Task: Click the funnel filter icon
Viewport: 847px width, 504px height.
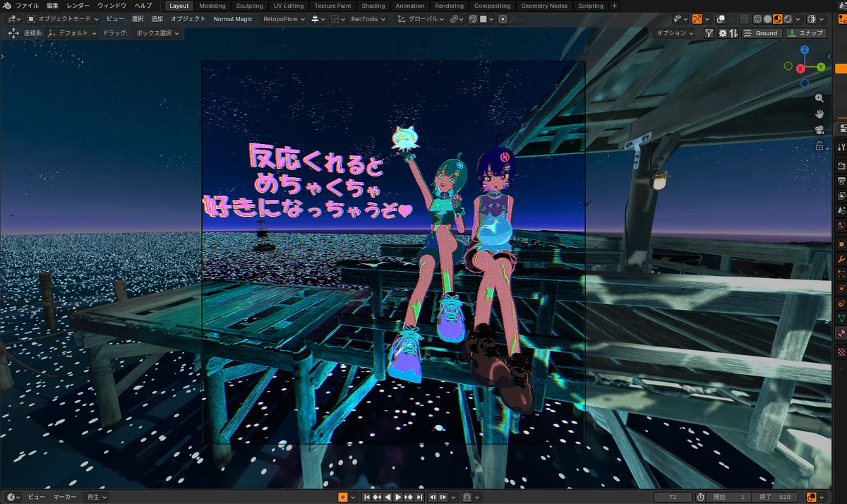Action: click(x=709, y=33)
